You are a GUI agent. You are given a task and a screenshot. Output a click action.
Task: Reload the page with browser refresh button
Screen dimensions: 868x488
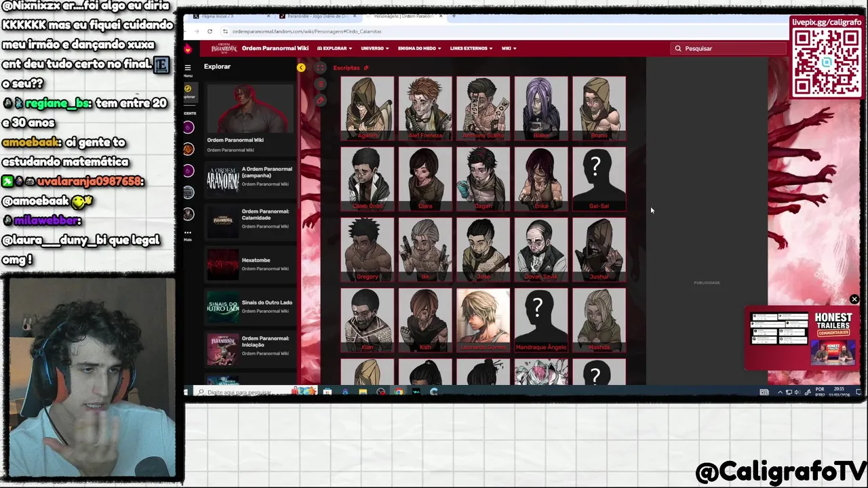[210, 31]
